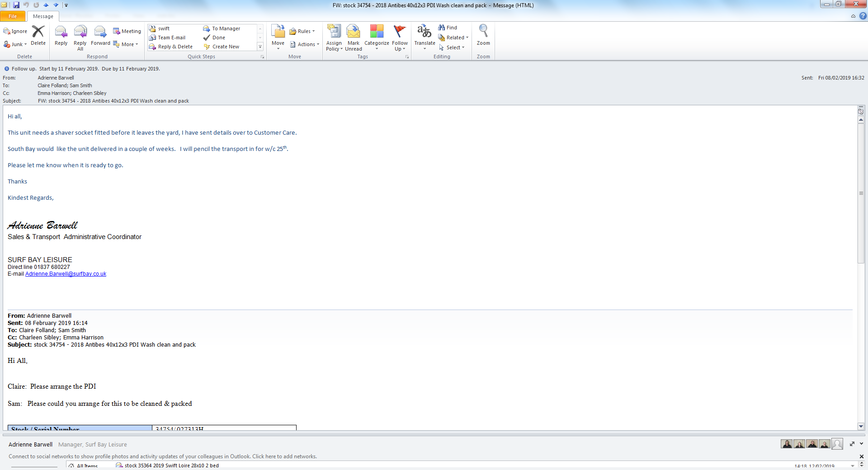Open the File tab
The height and width of the screenshot is (470, 868).
coord(13,16)
